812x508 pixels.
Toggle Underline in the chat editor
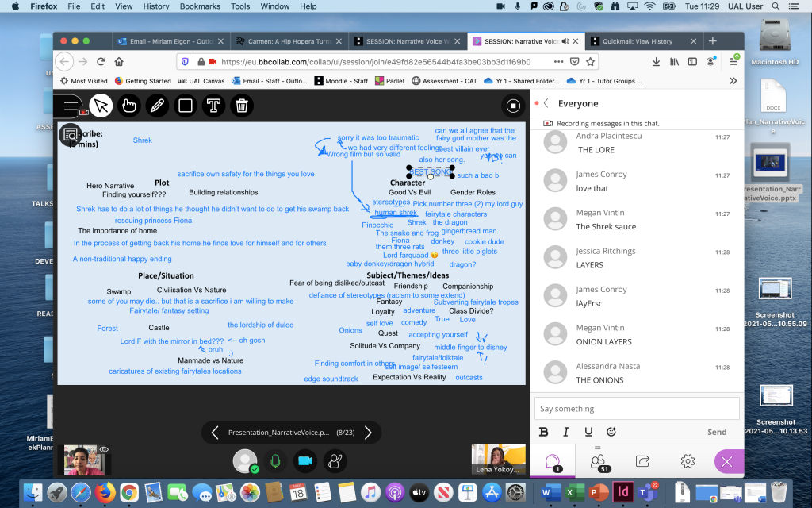[x=588, y=432]
